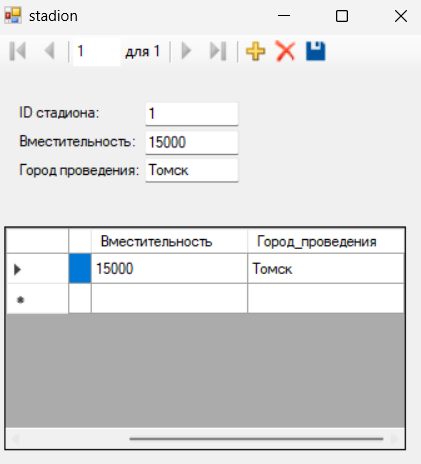Go to first record in navigator
Image resolution: width=421 pixels, height=464 pixels.
[18, 51]
